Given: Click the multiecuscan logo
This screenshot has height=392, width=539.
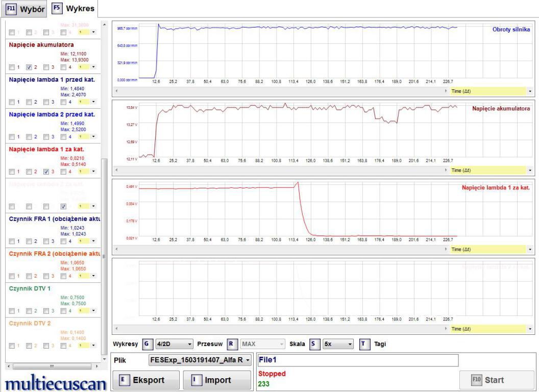Looking at the screenshot, I should (x=54, y=383).
